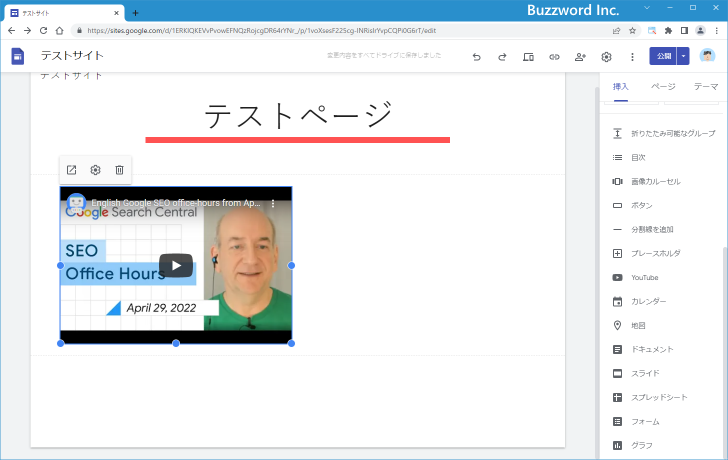
Task: Open the embedded video settings gear
Action: tap(96, 170)
